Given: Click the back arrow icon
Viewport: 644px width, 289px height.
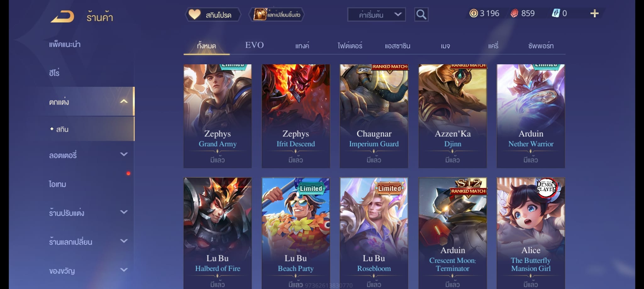Looking at the screenshot, I should (62, 16).
